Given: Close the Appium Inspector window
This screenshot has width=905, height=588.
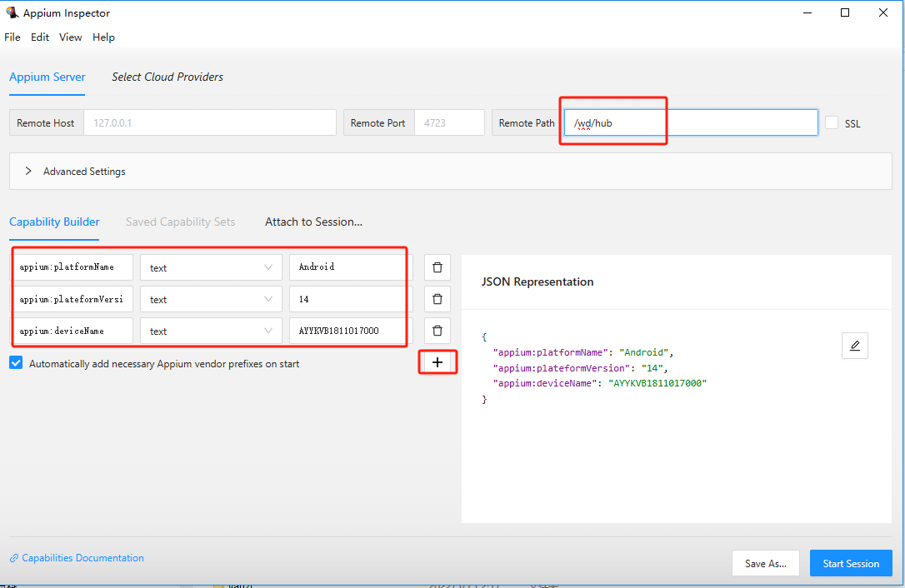Looking at the screenshot, I should click(883, 12).
